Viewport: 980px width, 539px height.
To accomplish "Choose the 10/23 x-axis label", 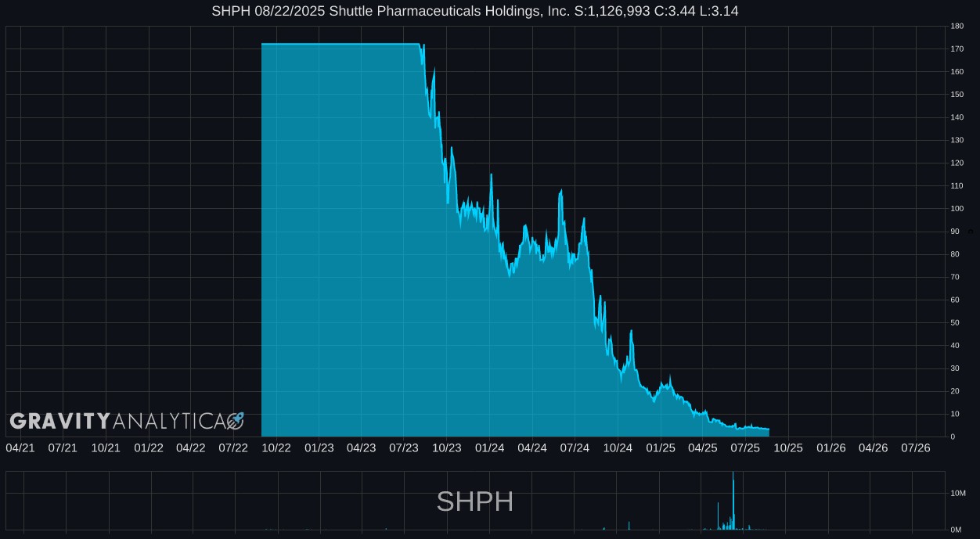I will [x=447, y=447].
